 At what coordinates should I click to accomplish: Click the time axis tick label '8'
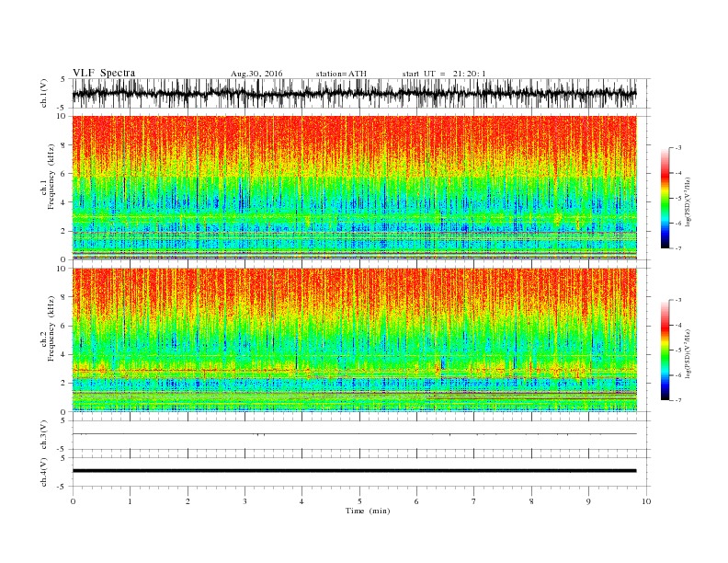coord(531,501)
